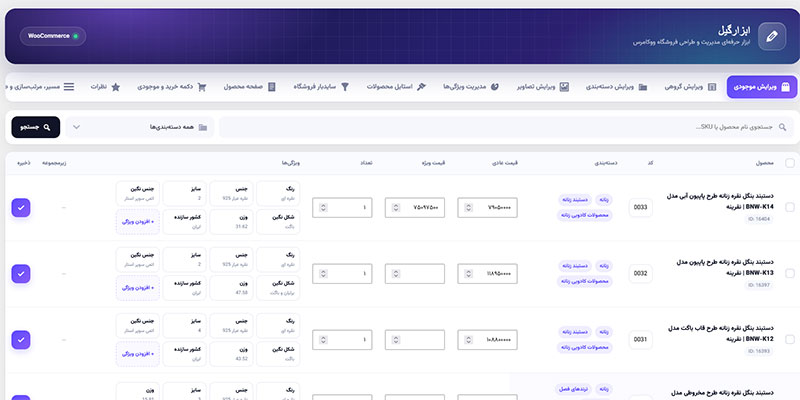Click the product title ending BNW-K13
The image size is (800, 400).
coord(724,268)
